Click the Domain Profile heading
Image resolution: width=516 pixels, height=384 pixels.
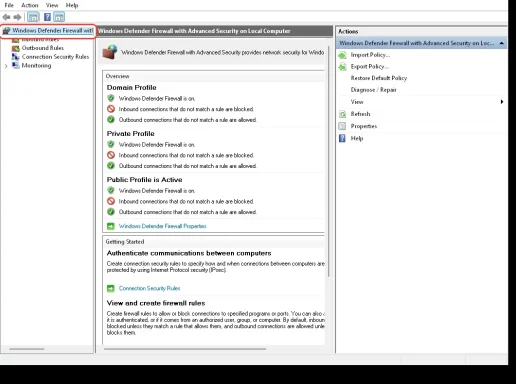131,88
